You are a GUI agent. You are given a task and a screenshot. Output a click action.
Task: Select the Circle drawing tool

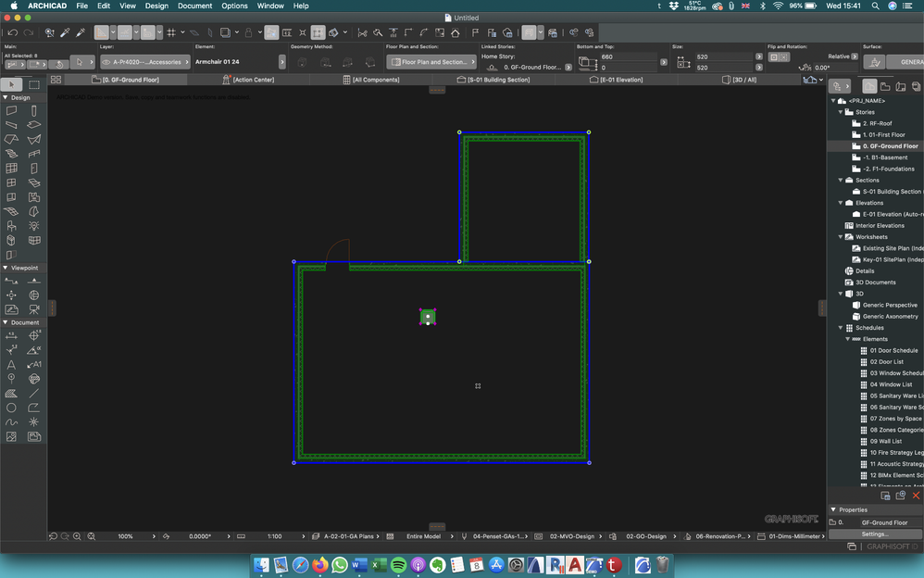(x=11, y=408)
